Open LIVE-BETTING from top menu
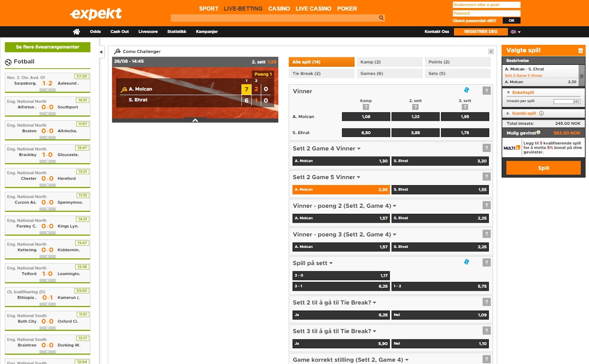 [x=243, y=8]
